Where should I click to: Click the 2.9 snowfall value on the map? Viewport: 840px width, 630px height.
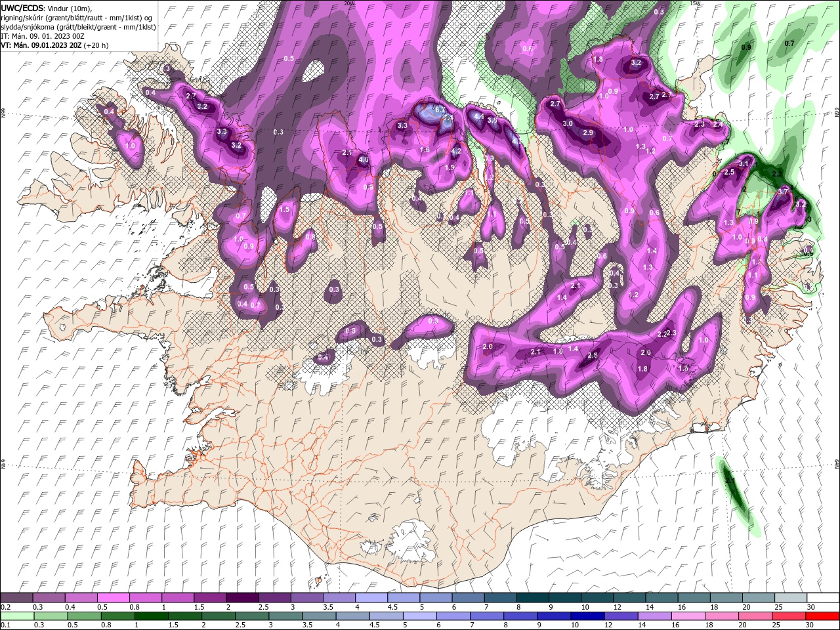coord(588,133)
